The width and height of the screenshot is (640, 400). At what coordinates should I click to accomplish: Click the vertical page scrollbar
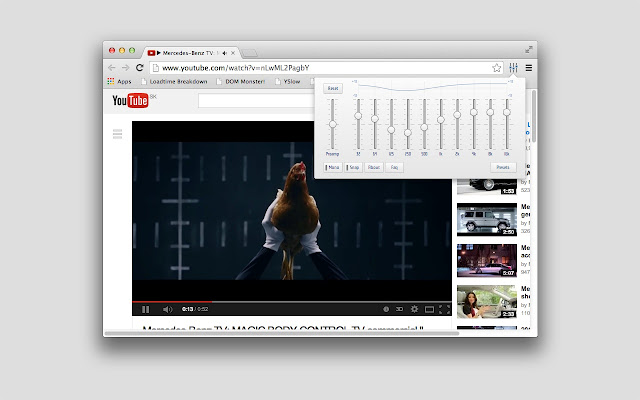coord(534,116)
